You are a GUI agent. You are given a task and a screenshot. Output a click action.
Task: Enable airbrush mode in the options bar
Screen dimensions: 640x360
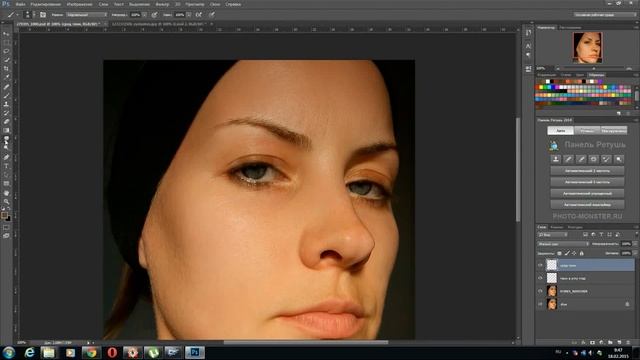(x=199, y=15)
